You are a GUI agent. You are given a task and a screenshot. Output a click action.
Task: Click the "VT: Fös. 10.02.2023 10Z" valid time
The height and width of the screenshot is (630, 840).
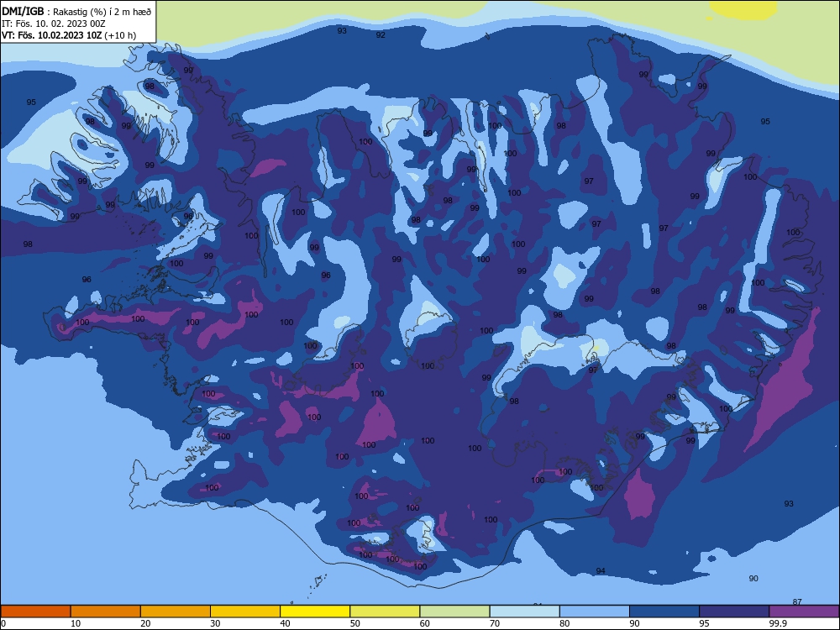coord(51,35)
